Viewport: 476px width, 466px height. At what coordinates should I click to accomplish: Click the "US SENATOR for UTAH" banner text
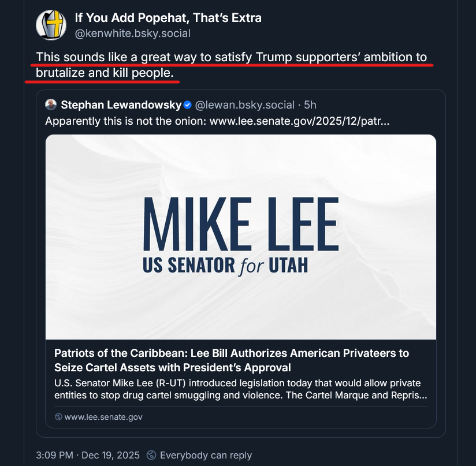point(225,264)
